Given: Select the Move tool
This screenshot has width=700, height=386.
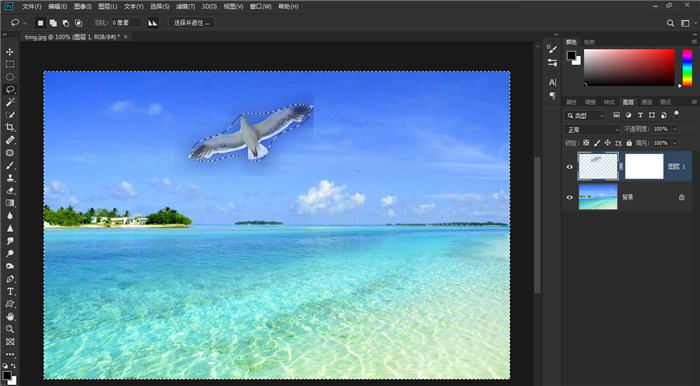Looking at the screenshot, I should click(x=10, y=52).
